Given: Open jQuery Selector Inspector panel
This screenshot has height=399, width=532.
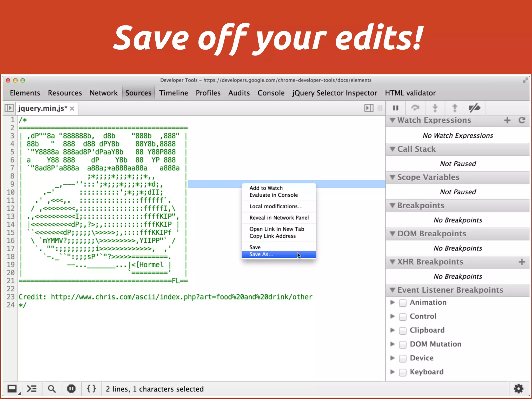Looking at the screenshot, I should 335,93.
